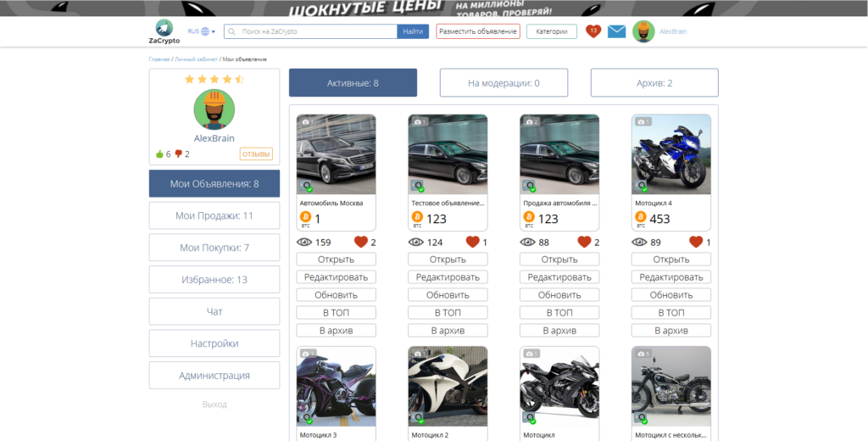Click Редактировать under Мотоцикл 4
The image size is (868, 441).
point(671,277)
